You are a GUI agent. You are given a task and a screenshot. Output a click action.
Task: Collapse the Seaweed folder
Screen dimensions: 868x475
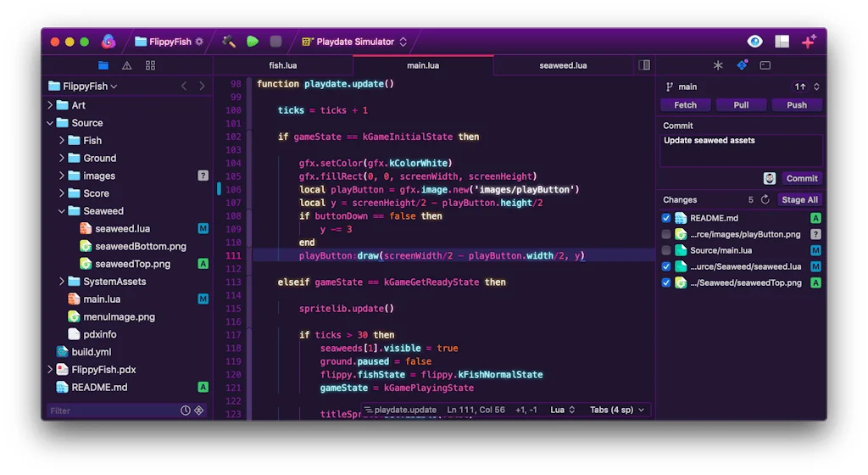click(61, 211)
